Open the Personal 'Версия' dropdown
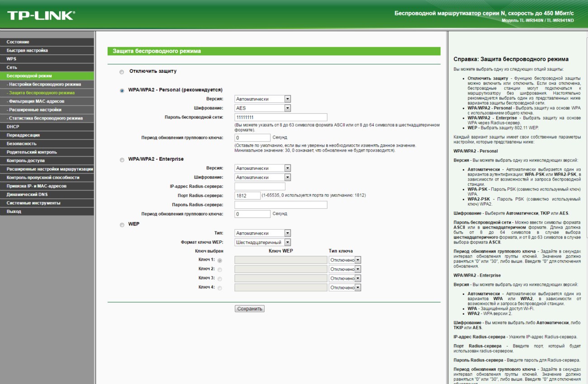The image size is (588, 384). [262, 99]
